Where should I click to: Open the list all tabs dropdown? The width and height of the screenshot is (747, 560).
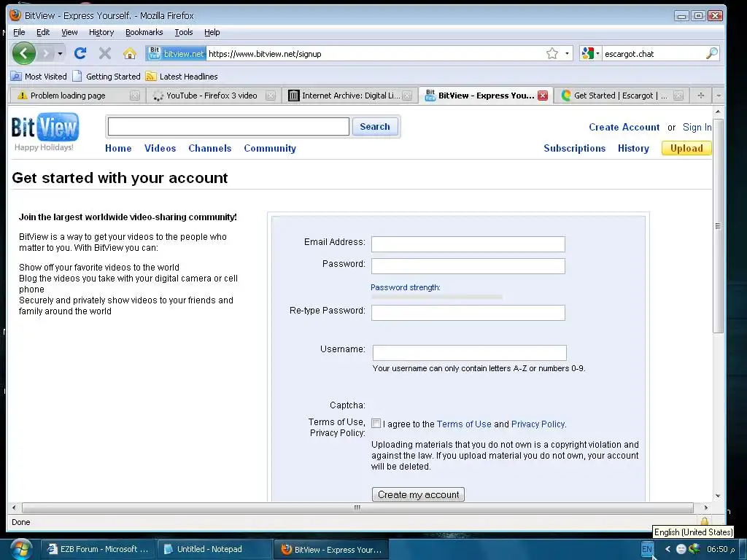(x=719, y=96)
